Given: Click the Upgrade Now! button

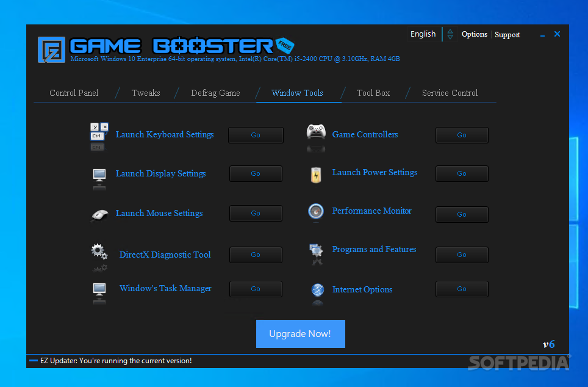Looking at the screenshot, I should tap(300, 334).
